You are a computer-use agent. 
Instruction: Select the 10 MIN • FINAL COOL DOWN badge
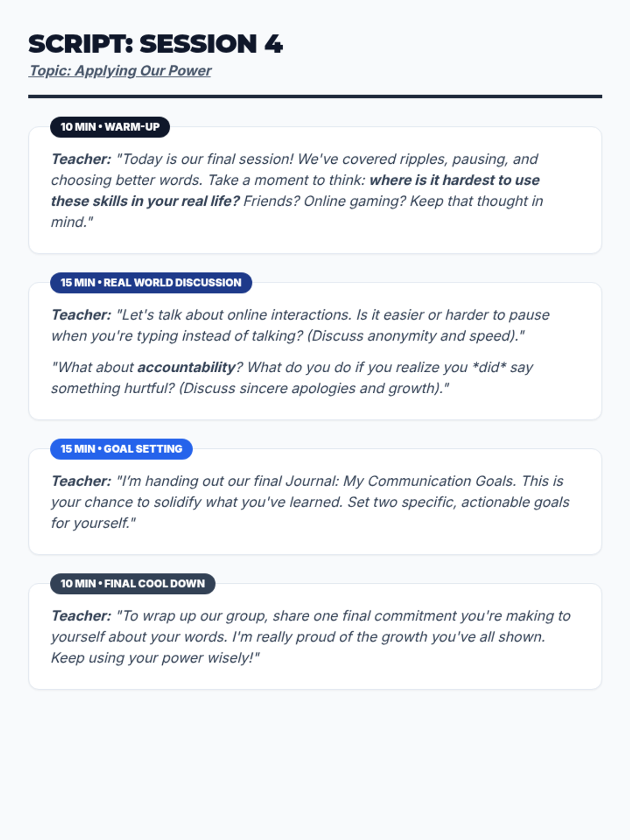[x=132, y=584]
